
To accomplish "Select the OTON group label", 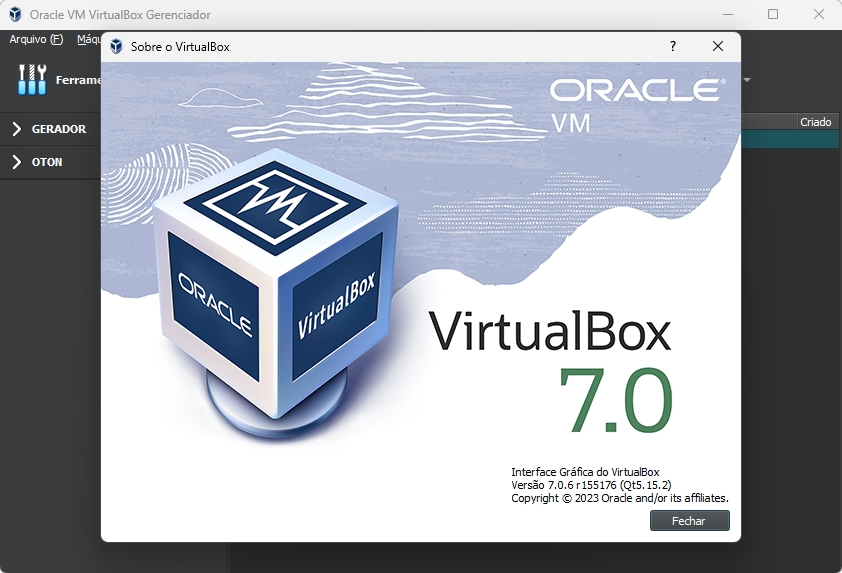I will [x=47, y=162].
